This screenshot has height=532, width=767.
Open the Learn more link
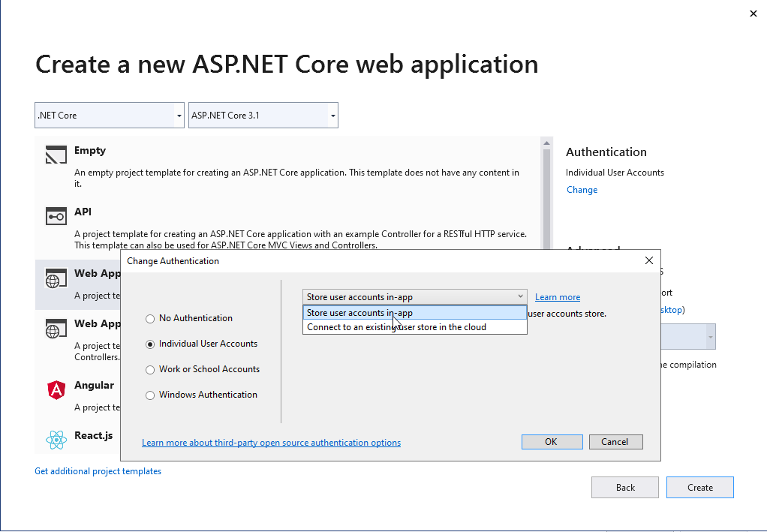[558, 297]
